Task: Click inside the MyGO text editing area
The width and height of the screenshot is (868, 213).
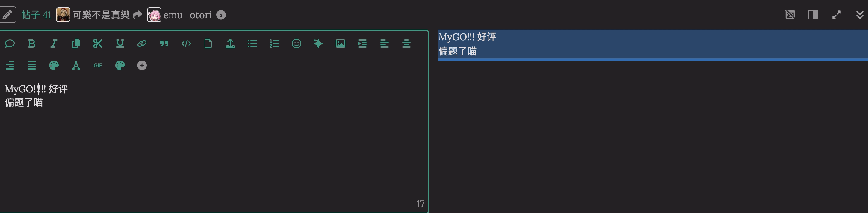Action: (214, 142)
